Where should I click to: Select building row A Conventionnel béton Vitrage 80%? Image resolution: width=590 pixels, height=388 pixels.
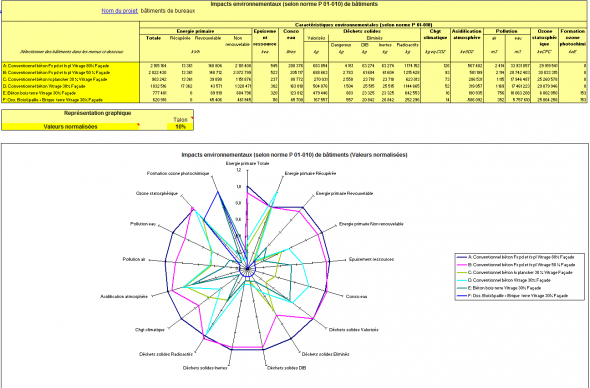(x=70, y=66)
